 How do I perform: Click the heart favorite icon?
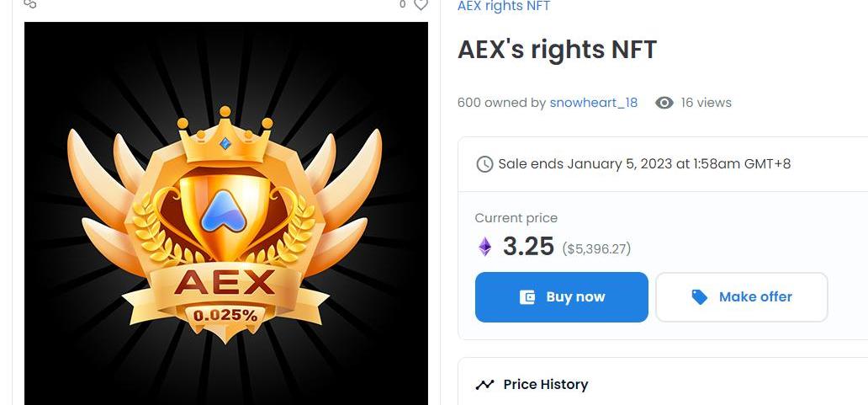pyautogui.click(x=421, y=5)
